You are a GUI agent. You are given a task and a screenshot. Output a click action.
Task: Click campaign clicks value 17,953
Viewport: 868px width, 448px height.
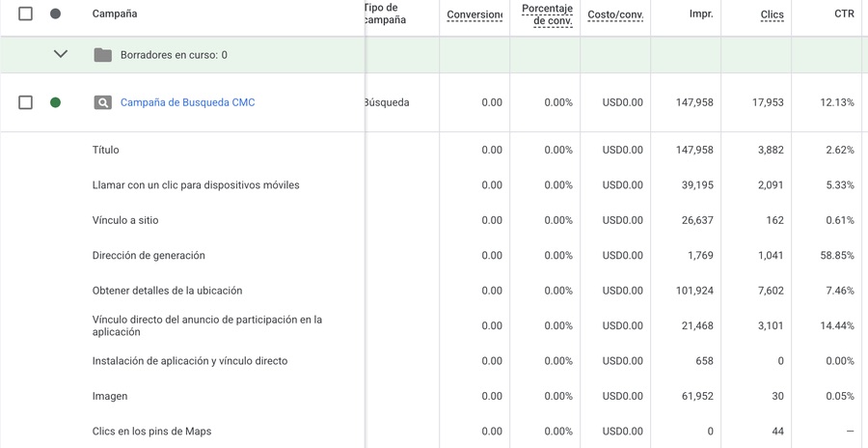[768, 102]
